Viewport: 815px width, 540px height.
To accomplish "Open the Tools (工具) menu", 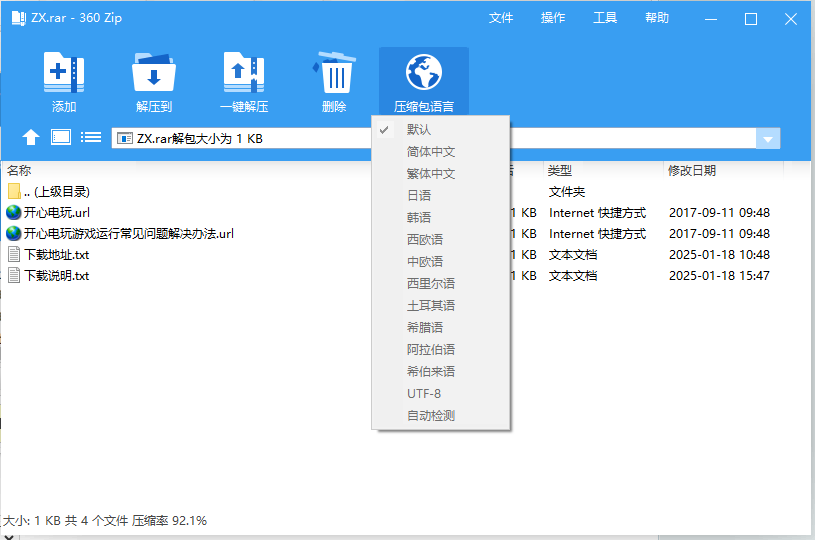I will 605,18.
